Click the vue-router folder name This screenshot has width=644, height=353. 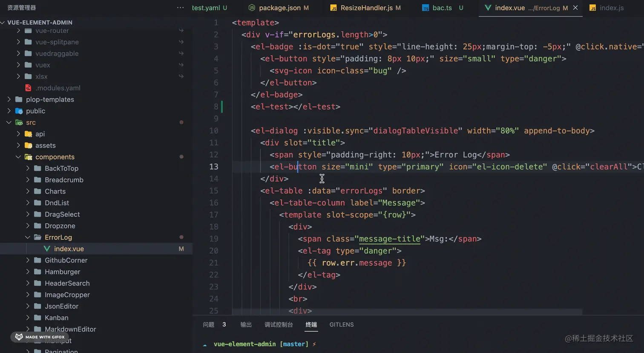tap(52, 31)
